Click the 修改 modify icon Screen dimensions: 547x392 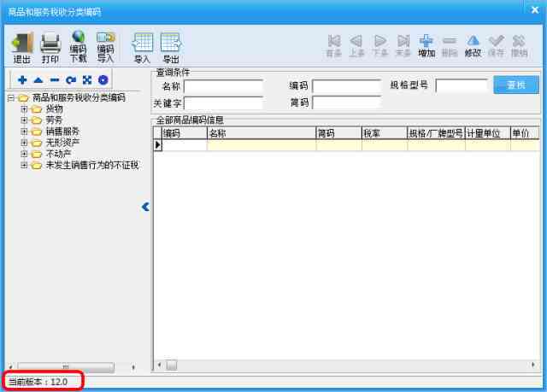(x=473, y=45)
